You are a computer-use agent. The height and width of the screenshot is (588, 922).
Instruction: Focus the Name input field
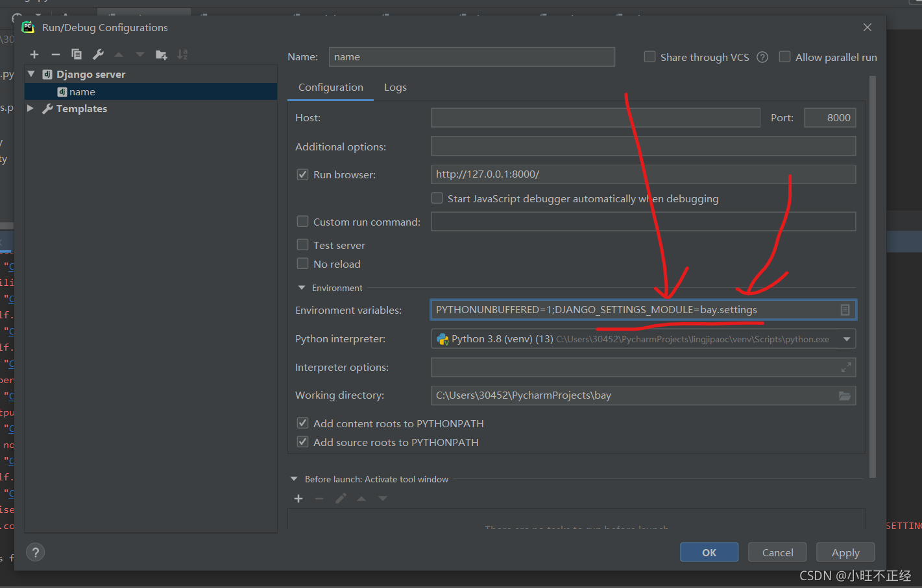472,57
